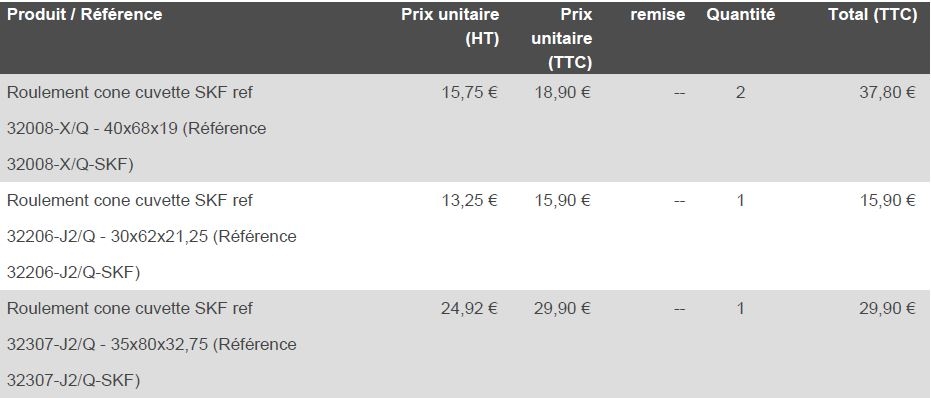Select the remise column header

(657, 15)
